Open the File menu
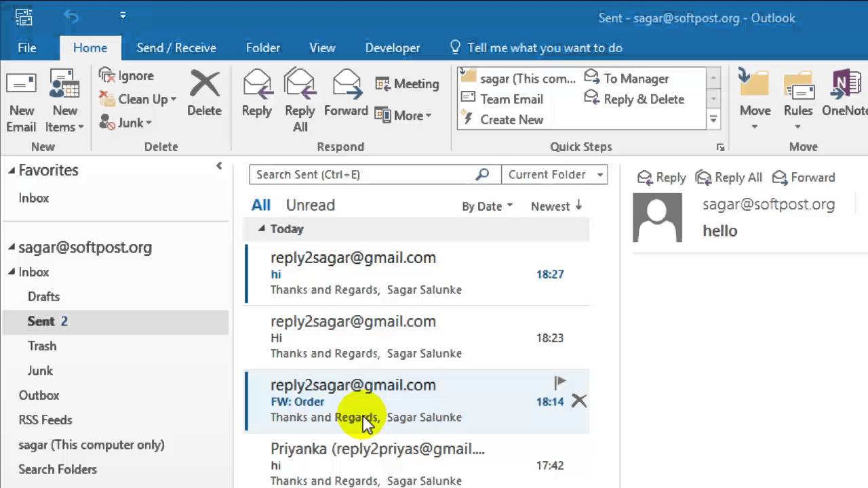The image size is (868, 488). pyautogui.click(x=27, y=47)
